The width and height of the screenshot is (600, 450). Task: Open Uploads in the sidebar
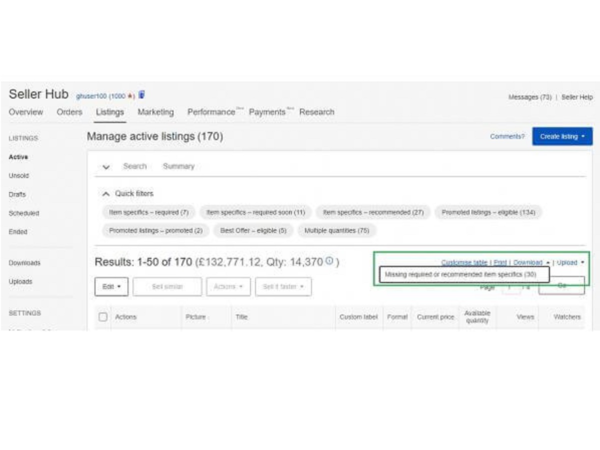pyautogui.click(x=21, y=282)
